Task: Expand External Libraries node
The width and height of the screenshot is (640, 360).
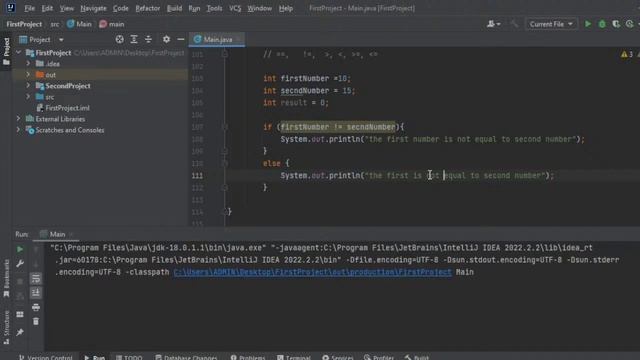Action: pyautogui.click(x=18, y=119)
